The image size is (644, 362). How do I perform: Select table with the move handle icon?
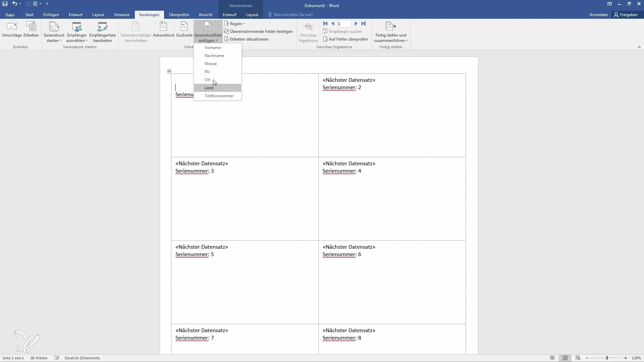tap(169, 71)
